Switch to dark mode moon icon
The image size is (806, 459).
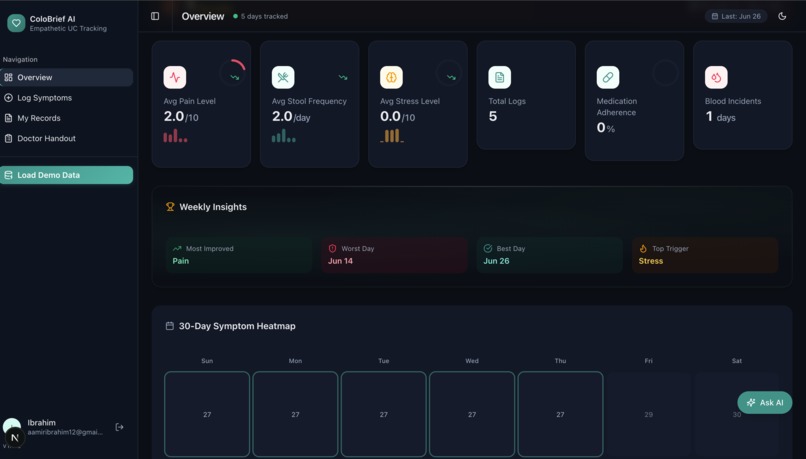(x=782, y=16)
